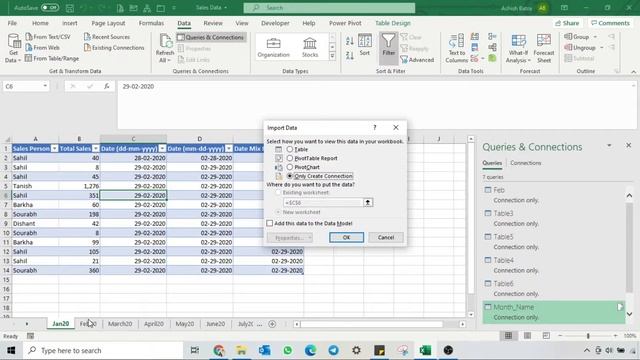Toggle the AutoSave switch
The width and height of the screenshot is (640, 360).
pyautogui.click(x=50, y=7)
